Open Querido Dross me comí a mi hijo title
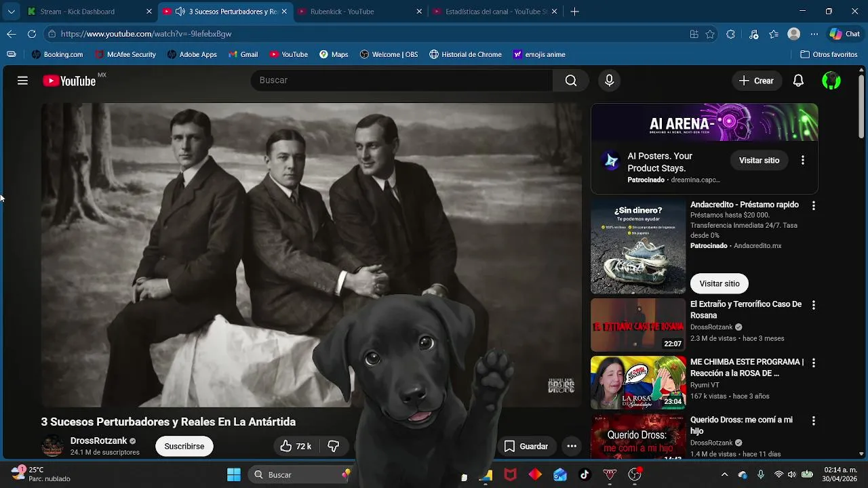The image size is (868, 488). point(741,425)
